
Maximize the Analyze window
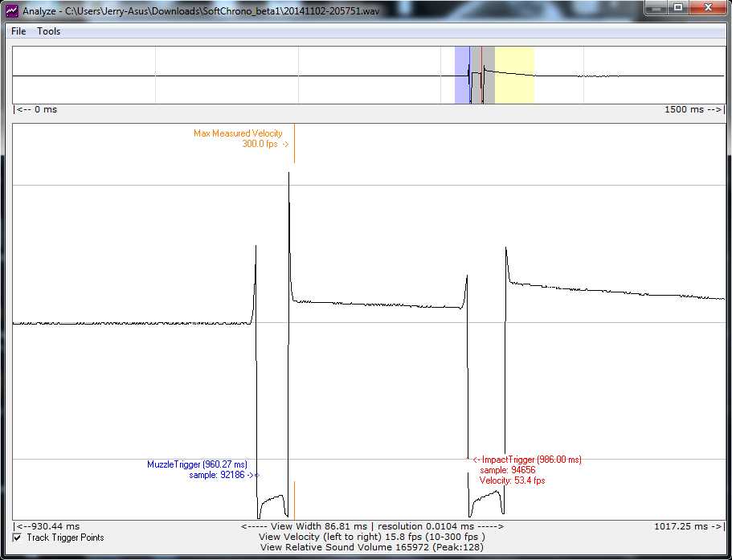pyautogui.click(x=678, y=8)
